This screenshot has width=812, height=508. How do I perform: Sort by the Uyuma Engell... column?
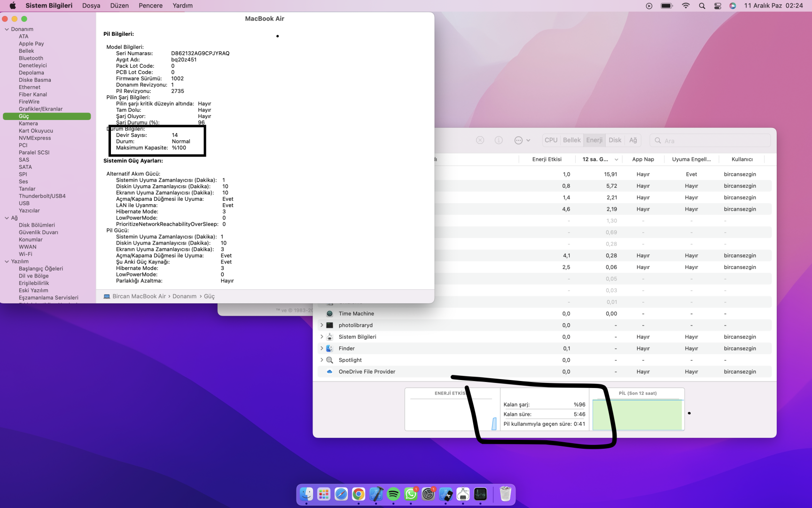(x=692, y=159)
